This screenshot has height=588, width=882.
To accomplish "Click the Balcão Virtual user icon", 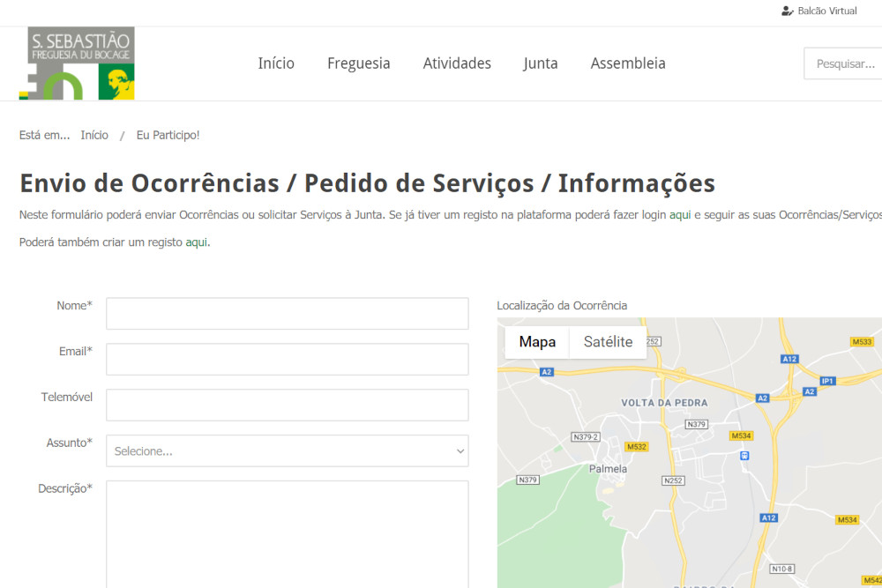I will click(x=787, y=11).
